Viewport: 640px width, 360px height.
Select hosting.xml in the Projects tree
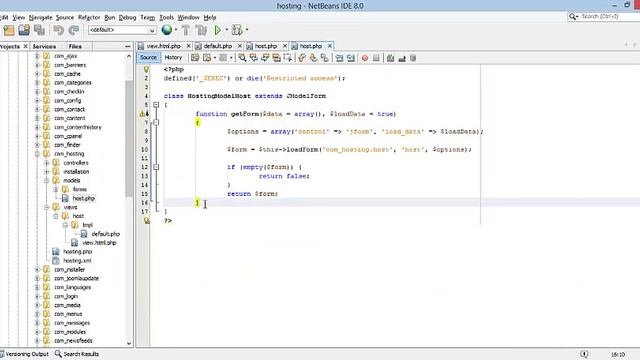tap(77, 260)
